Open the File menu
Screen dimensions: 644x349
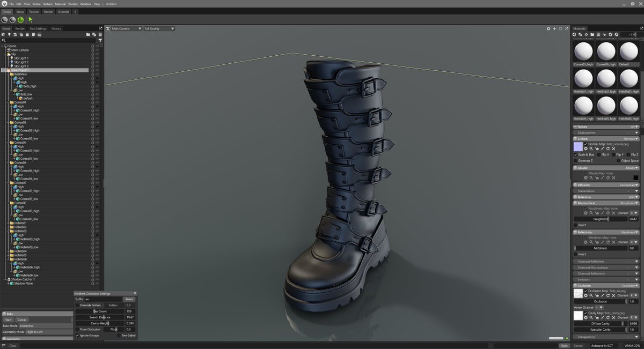12,4
